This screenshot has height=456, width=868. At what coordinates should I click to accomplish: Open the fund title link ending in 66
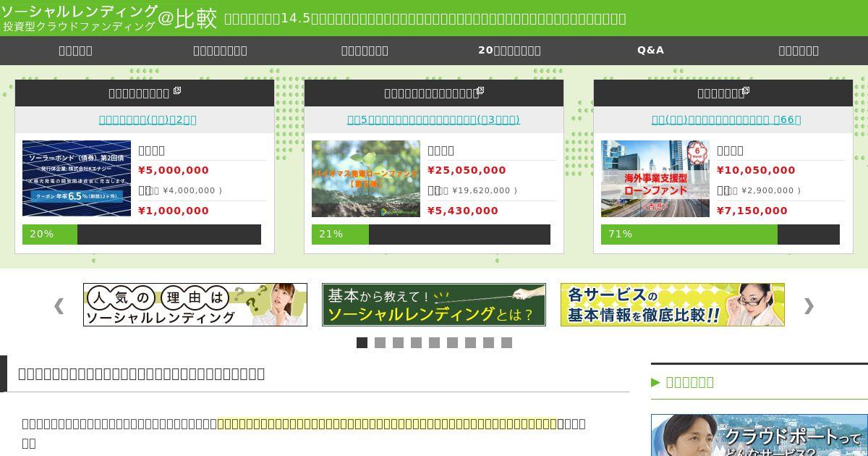tap(726, 119)
